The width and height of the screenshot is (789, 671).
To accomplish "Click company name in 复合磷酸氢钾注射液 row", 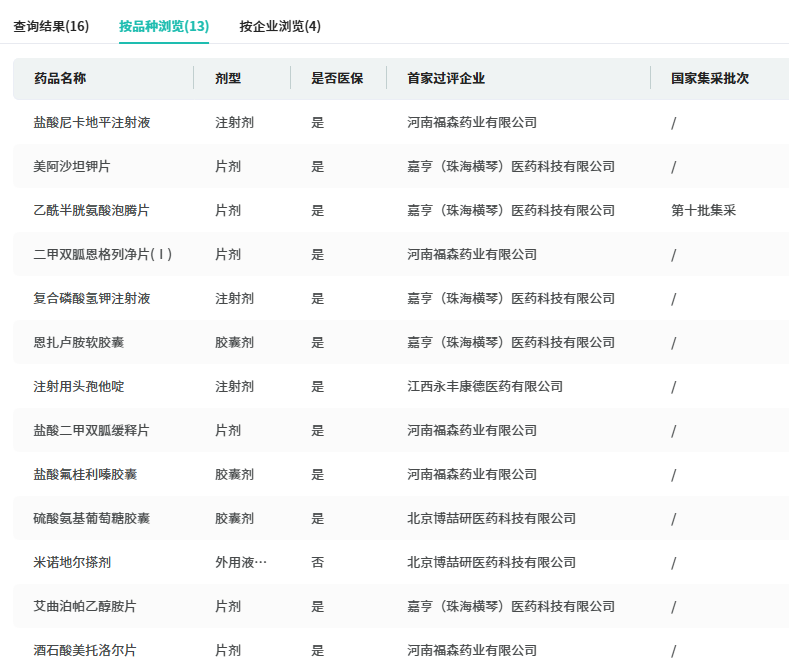I will (511, 299).
